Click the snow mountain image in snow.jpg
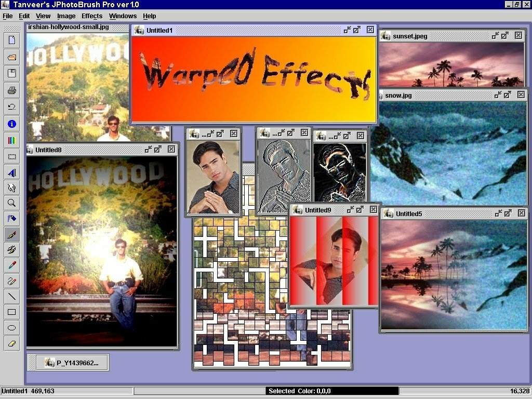The width and height of the screenshot is (532, 399). [448, 153]
